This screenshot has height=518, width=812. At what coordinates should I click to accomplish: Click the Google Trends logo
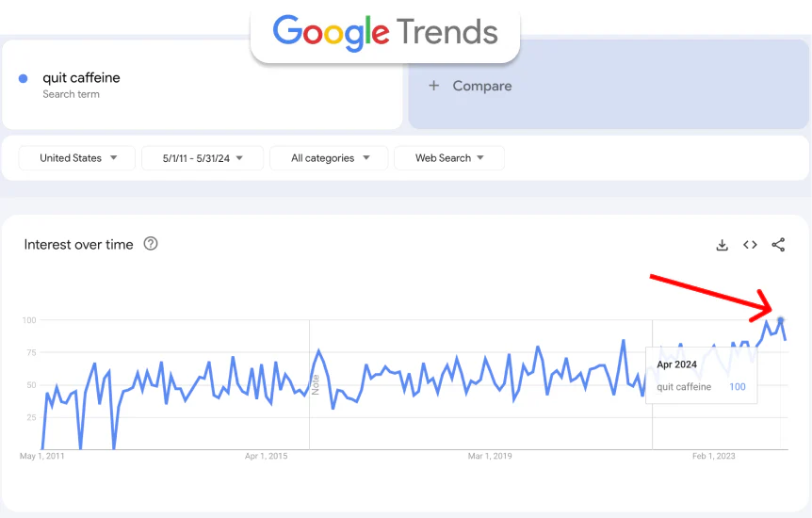pyautogui.click(x=385, y=33)
